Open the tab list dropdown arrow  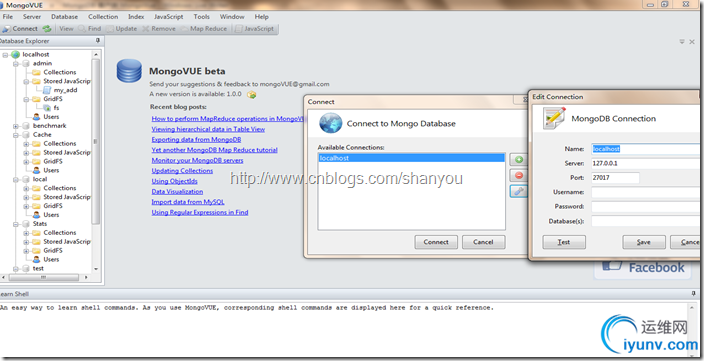click(x=682, y=41)
